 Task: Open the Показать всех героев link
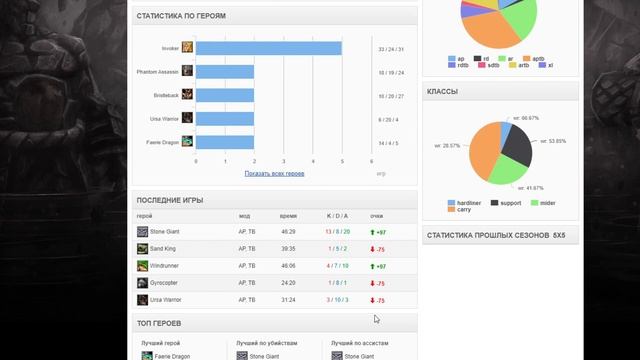(274, 173)
